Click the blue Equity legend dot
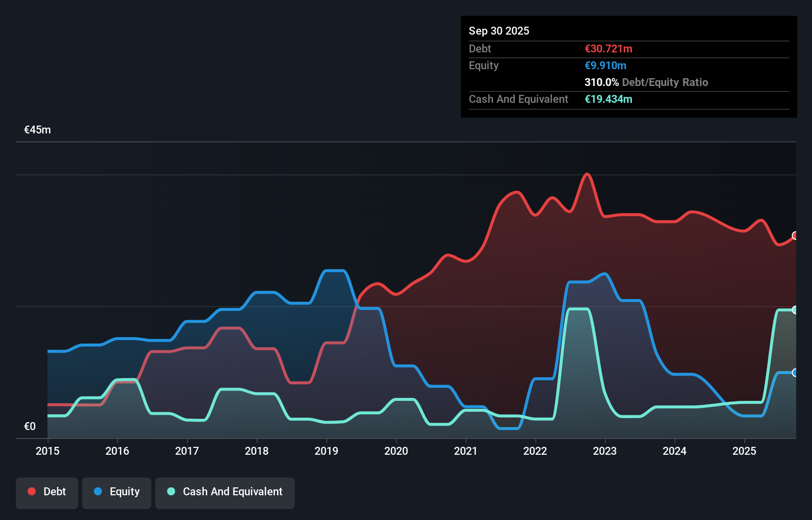This screenshot has height=520, width=812. [x=98, y=491]
